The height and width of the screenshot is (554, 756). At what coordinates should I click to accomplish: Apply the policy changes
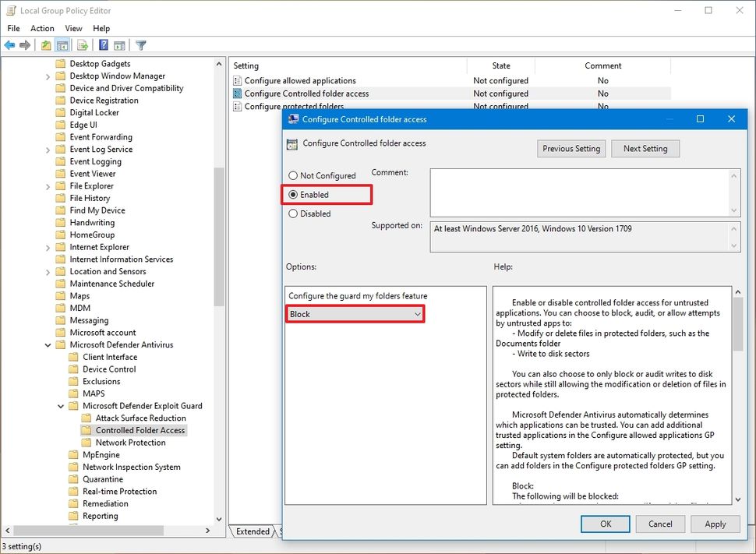point(715,524)
